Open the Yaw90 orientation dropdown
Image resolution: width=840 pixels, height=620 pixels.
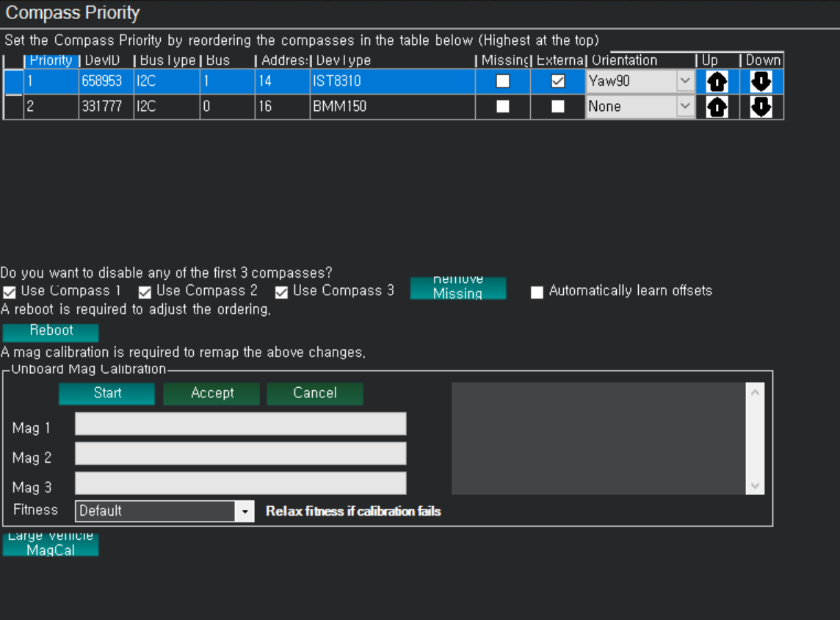tap(684, 81)
